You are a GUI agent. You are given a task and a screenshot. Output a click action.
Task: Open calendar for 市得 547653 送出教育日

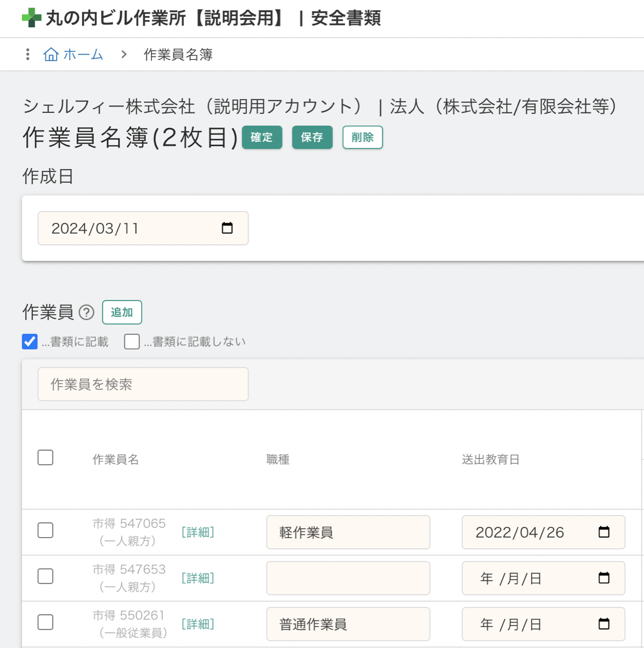click(x=604, y=578)
